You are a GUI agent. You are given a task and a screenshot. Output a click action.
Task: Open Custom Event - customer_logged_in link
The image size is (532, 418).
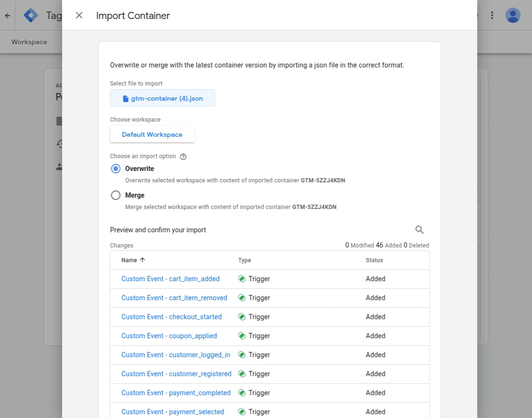[176, 355]
